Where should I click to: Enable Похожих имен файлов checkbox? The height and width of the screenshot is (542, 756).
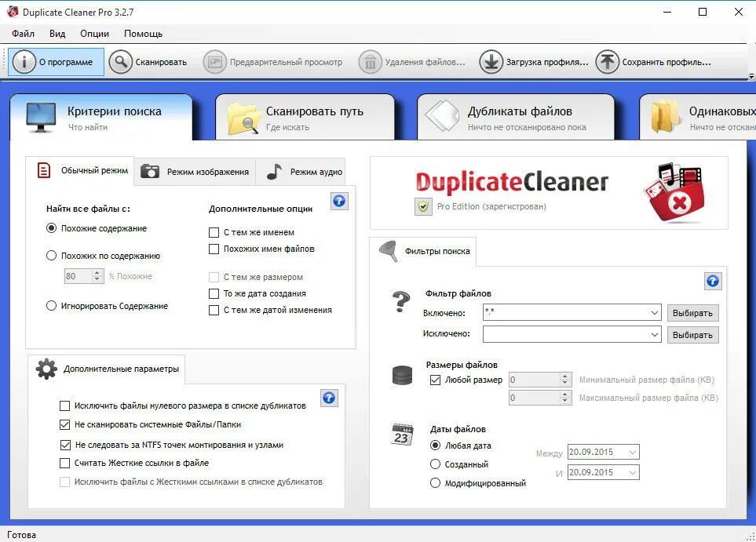214,249
